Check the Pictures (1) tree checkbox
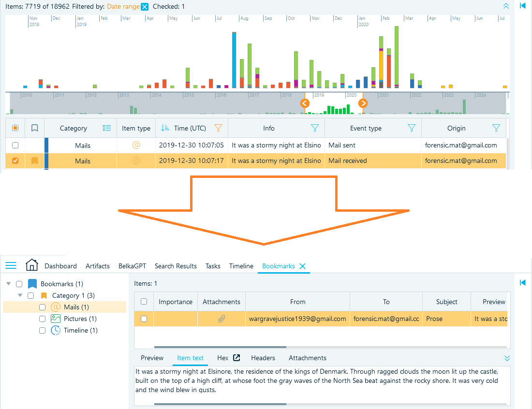Viewport: 532px width, 409px height. point(43,319)
